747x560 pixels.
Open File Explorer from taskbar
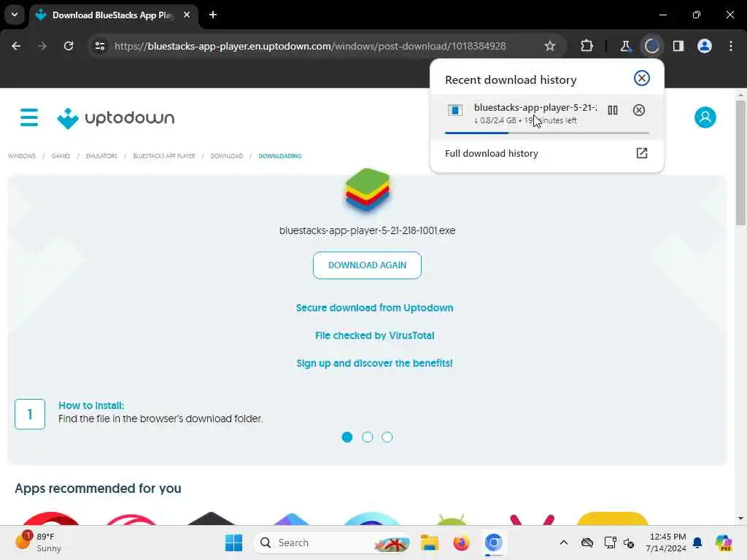(x=429, y=542)
